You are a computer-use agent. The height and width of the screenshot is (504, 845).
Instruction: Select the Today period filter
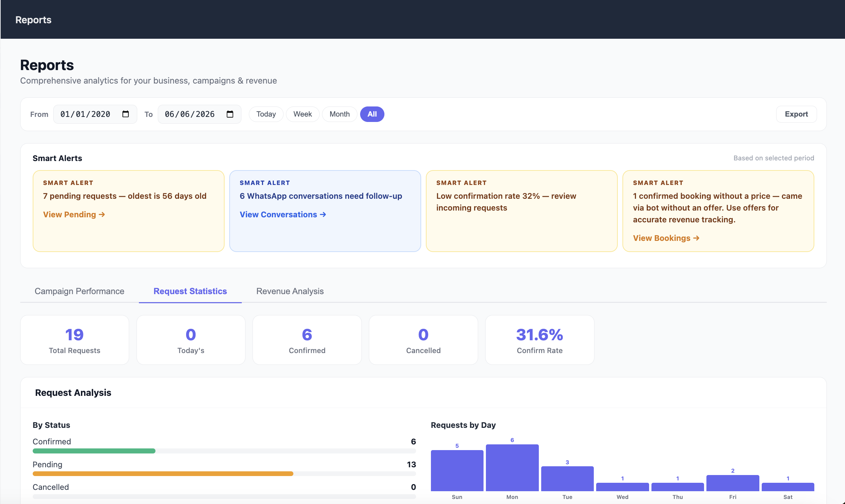[x=266, y=114]
